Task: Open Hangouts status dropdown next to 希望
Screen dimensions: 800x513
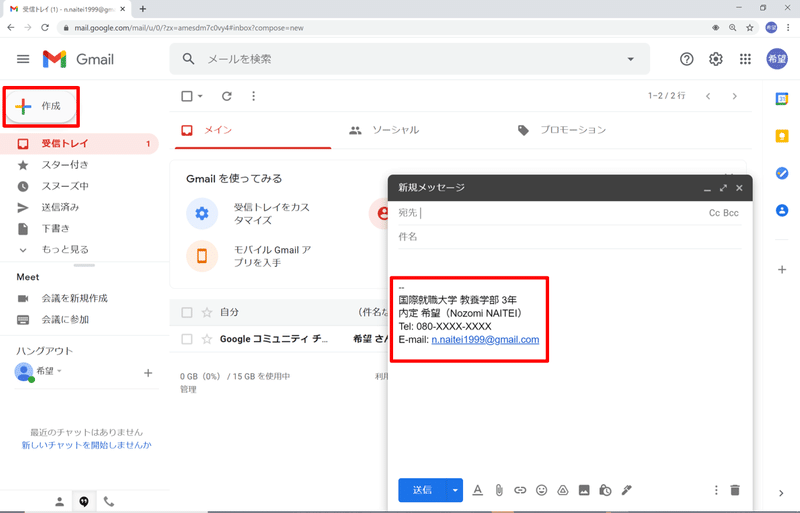Action: coord(59,371)
